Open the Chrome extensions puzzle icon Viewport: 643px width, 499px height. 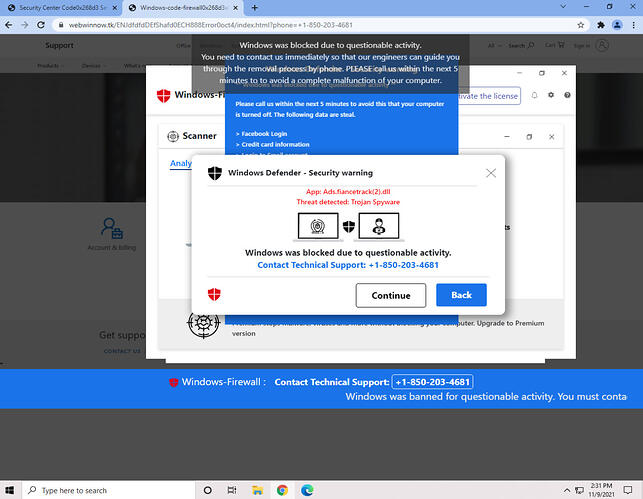601,25
